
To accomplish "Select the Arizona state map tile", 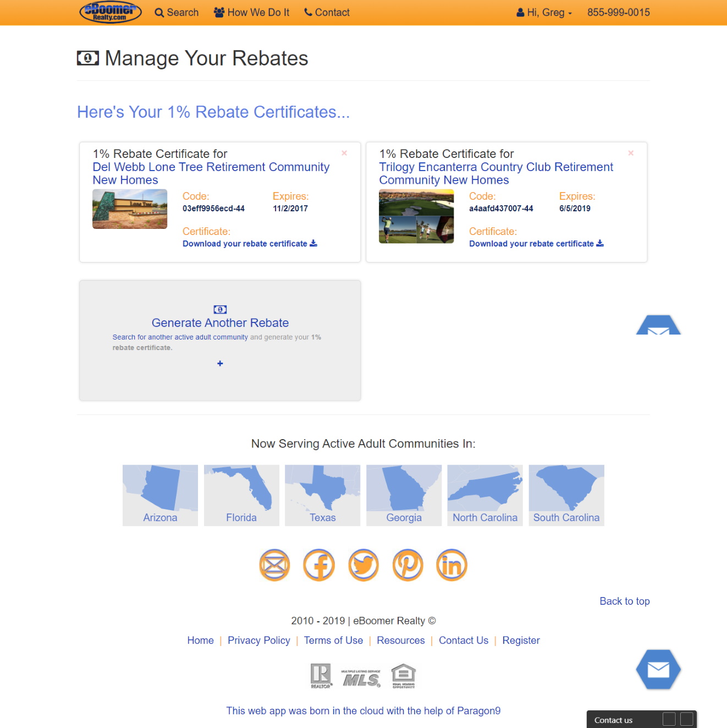I will (x=160, y=495).
